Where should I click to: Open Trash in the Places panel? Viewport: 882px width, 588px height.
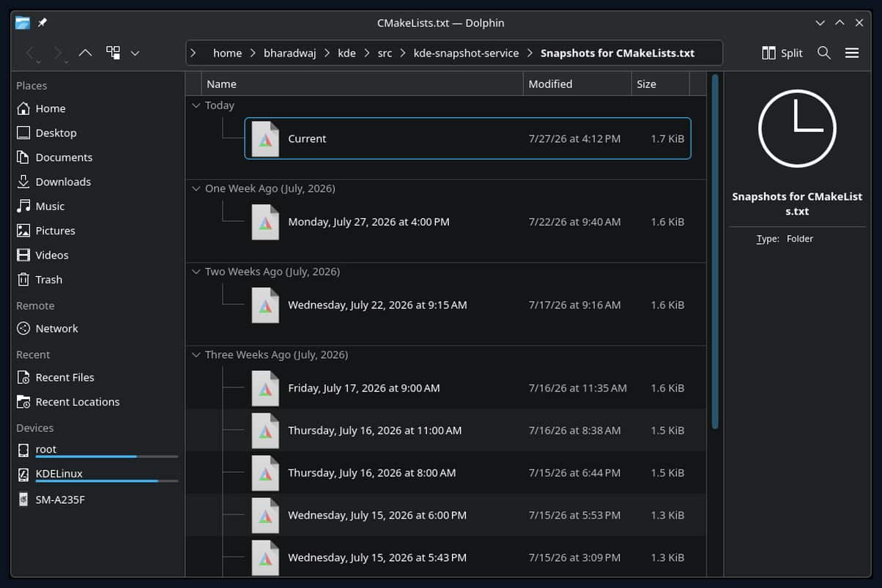[97, 280]
